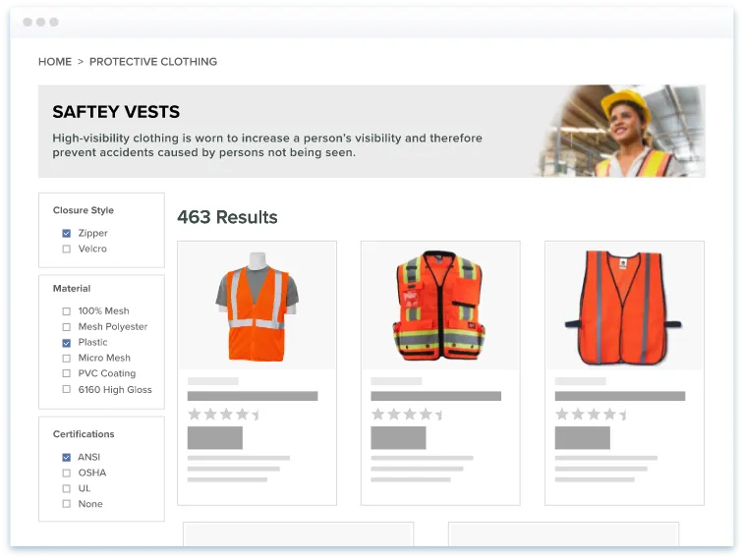Select the orange mesh vest with gray stripes
Screen dimensions: 744x560
click(x=623, y=306)
